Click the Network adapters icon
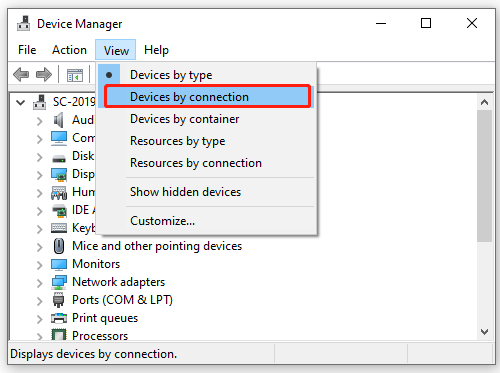Viewport: 500px width, 373px height. pyautogui.click(x=59, y=282)
